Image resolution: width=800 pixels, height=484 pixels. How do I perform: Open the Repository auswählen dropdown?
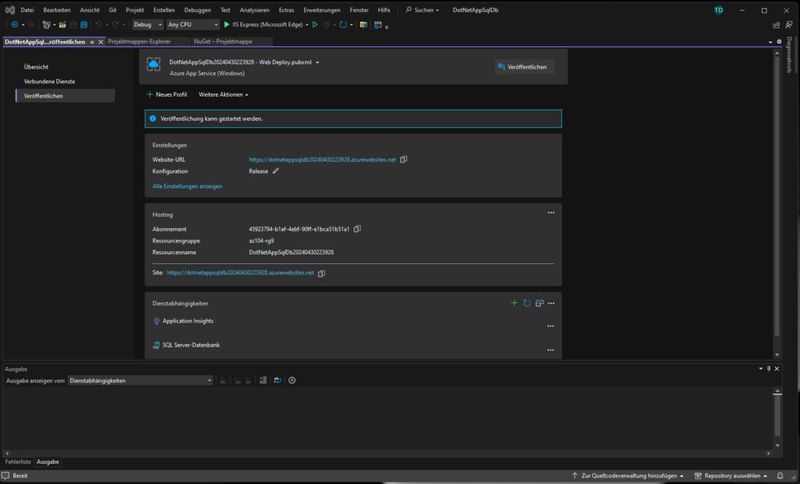(x=731, y=476)
